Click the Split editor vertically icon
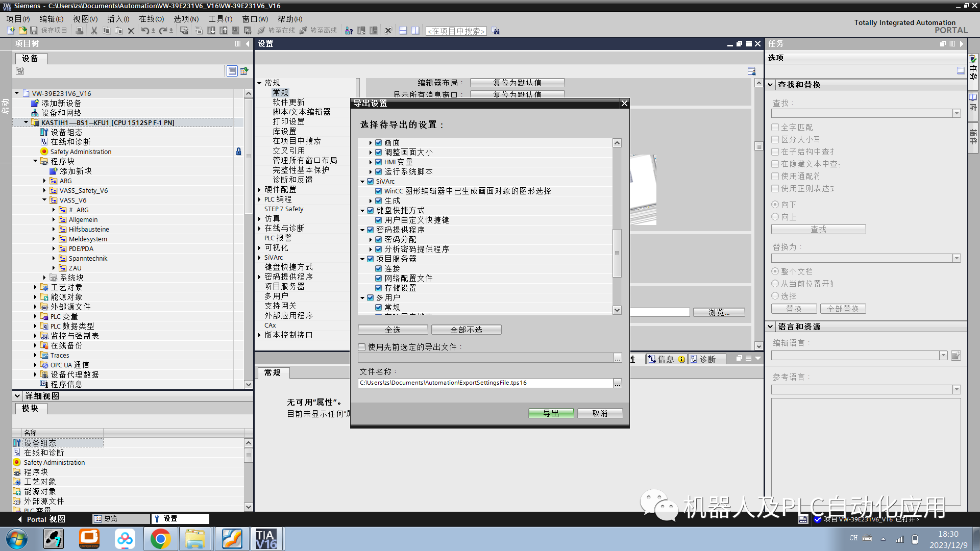The height and width of the screenshot is (551, 980). coord(415,31)
